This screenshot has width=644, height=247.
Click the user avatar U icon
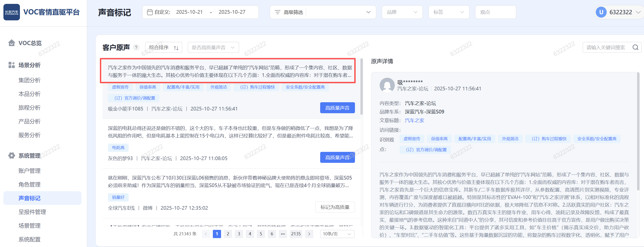601,12
